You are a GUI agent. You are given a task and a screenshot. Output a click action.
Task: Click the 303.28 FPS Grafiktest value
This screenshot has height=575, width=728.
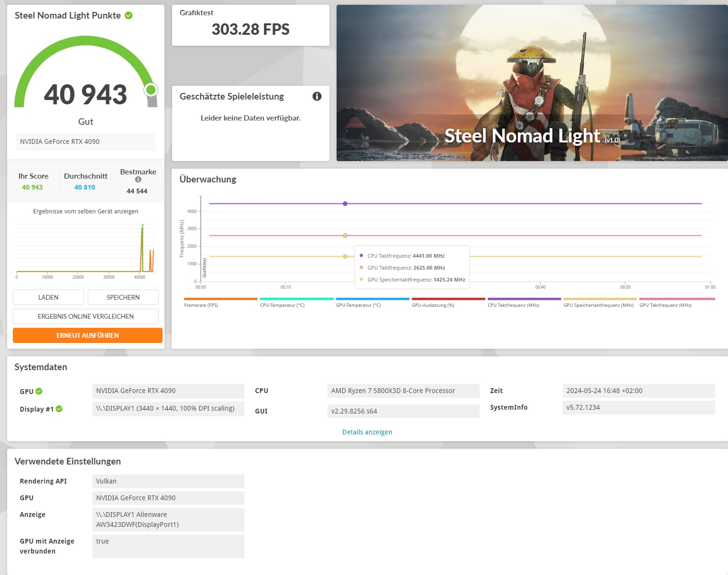click(x=251, y=30)
